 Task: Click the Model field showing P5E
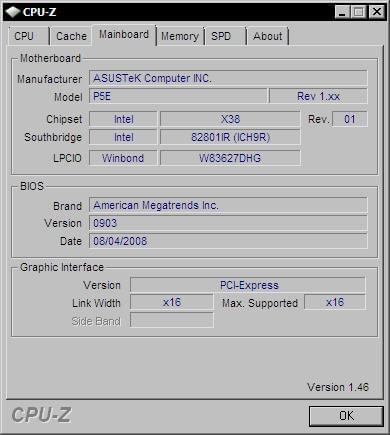[x=178, y=96]
